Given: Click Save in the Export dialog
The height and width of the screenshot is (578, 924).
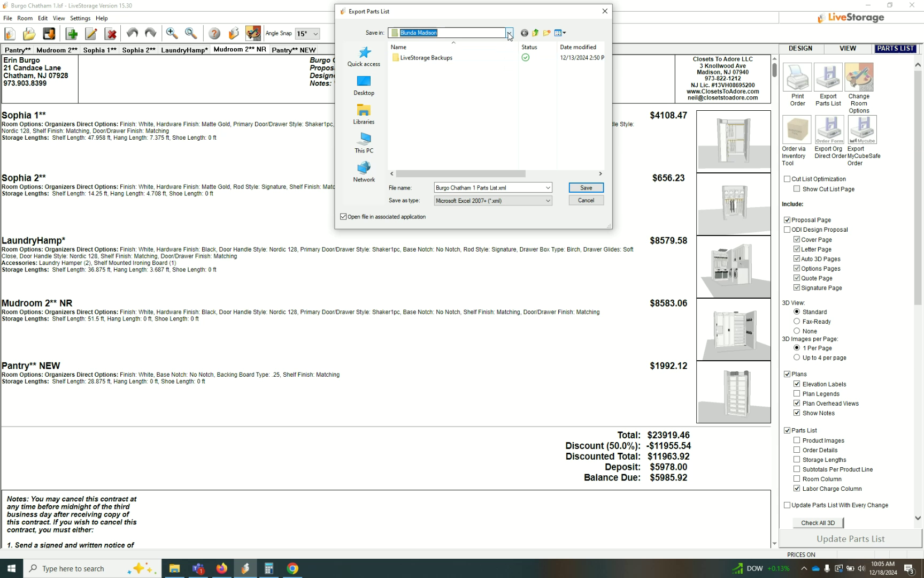Looking at the screenshot, I should pyautogui.click(x=586, y=188).
